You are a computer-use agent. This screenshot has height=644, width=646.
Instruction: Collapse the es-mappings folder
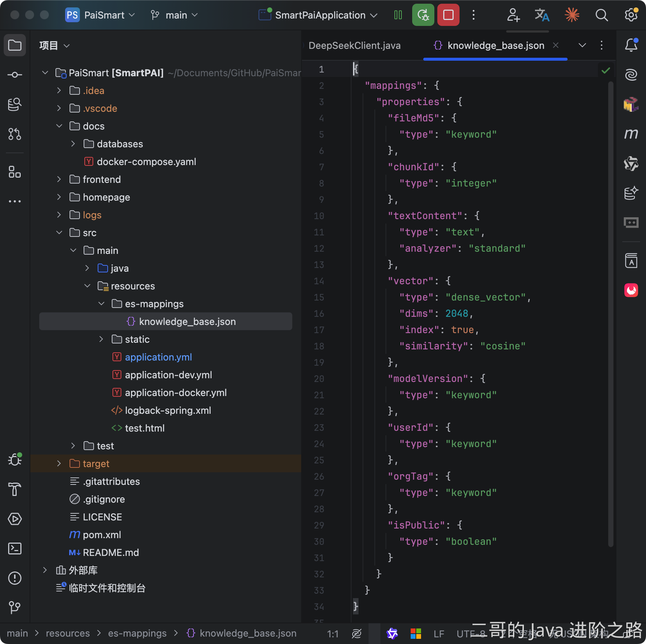click(x=101, y=304)
